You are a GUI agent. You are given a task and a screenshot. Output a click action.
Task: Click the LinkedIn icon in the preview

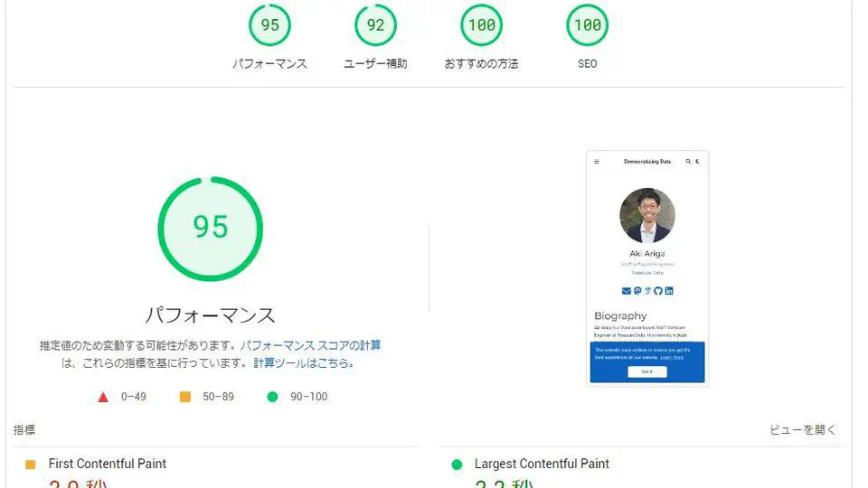click(x=669, y=291)
